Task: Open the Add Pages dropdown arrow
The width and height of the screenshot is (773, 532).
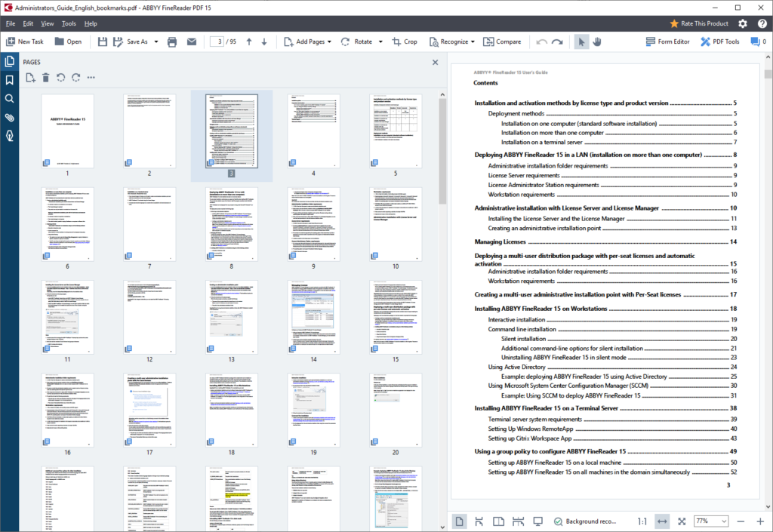Action: 329,42
